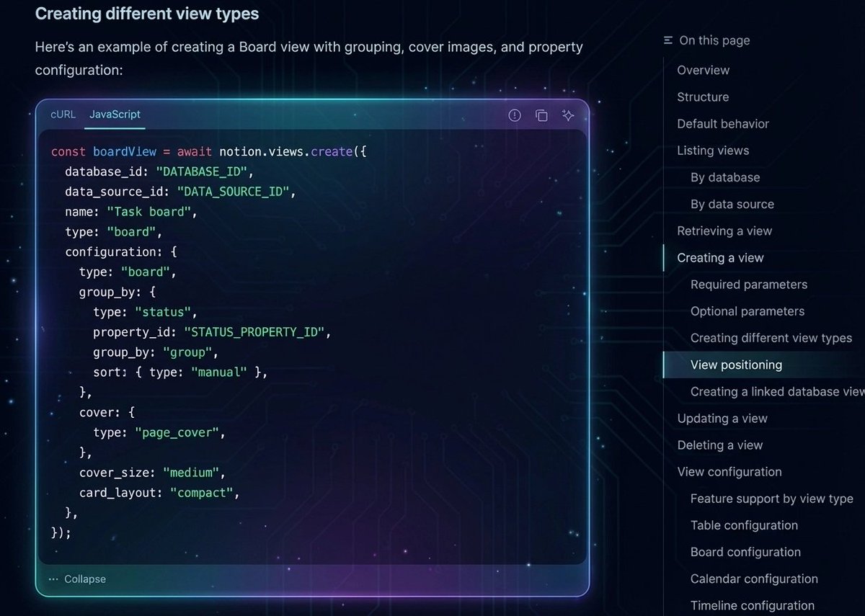Select View positioning in sidebar
Image resolution: width=865 pixels, height=616 pixels.
pyautogui.click(x=736, y=365)
